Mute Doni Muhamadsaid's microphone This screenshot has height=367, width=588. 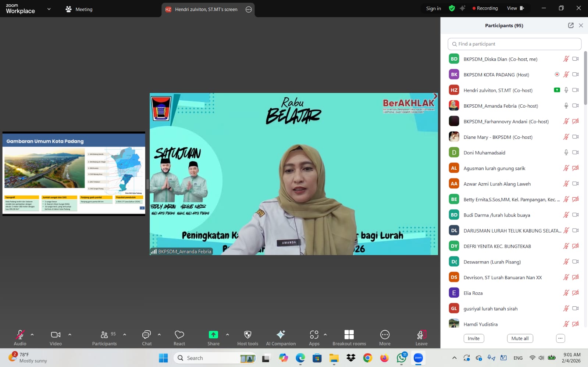tap(566, 152)
